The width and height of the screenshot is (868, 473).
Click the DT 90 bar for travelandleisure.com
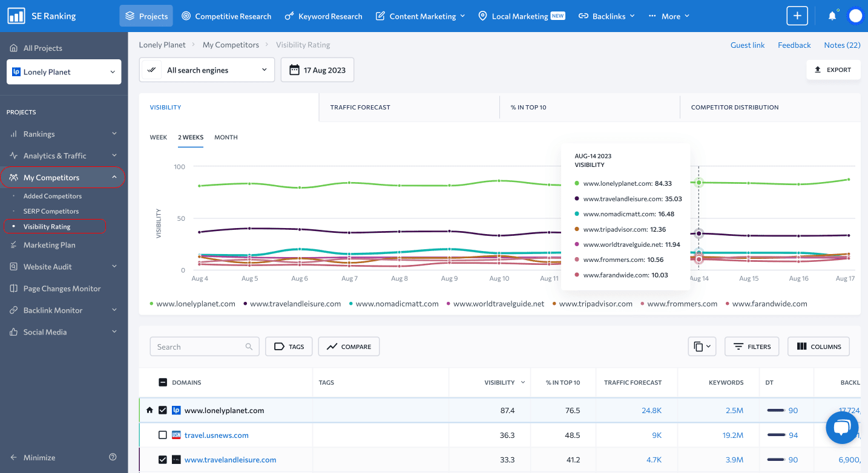pyautogui.click(x=776, y=460)
